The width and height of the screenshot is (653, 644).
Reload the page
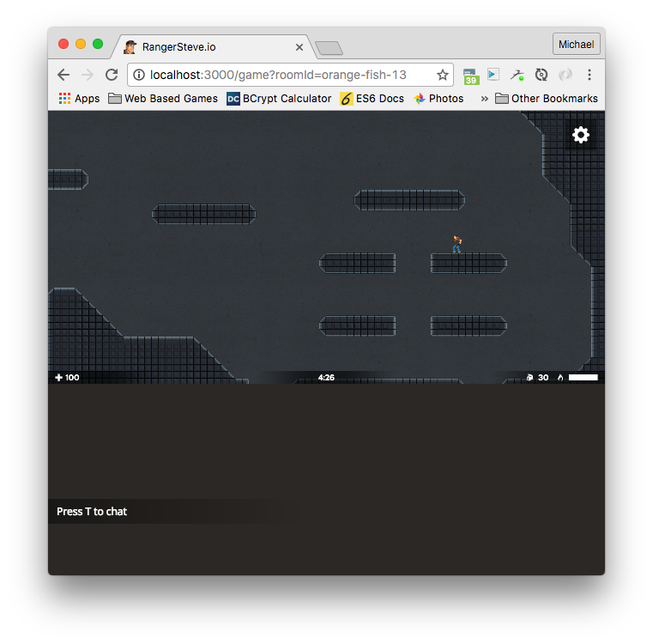click(x=112, y=75)
